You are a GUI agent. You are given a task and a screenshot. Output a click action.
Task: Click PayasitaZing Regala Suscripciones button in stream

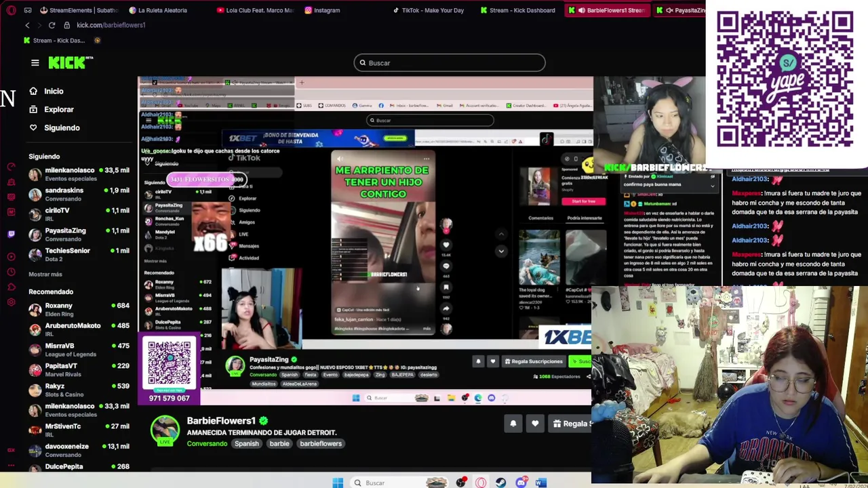coord(534,362)
